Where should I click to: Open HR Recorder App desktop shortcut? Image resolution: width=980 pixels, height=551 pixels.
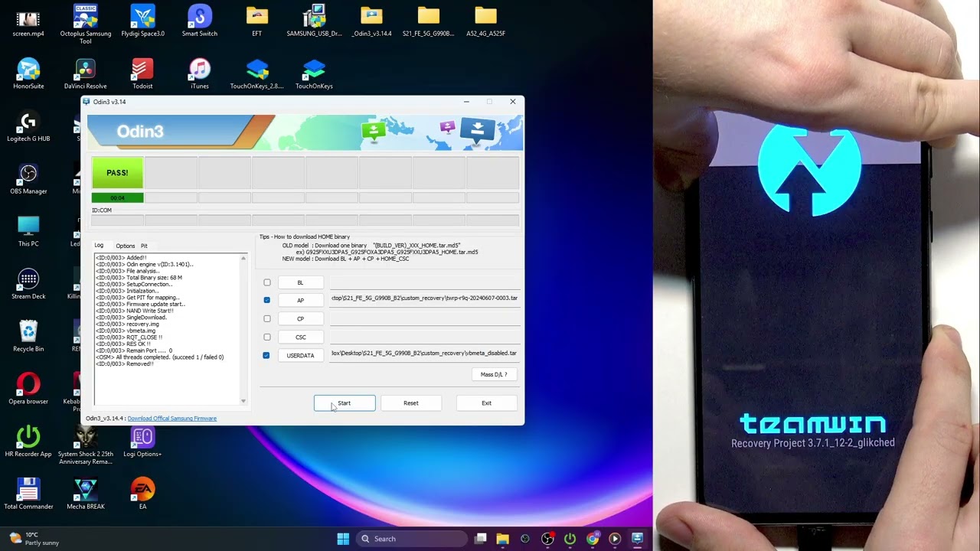pos(28,442)
